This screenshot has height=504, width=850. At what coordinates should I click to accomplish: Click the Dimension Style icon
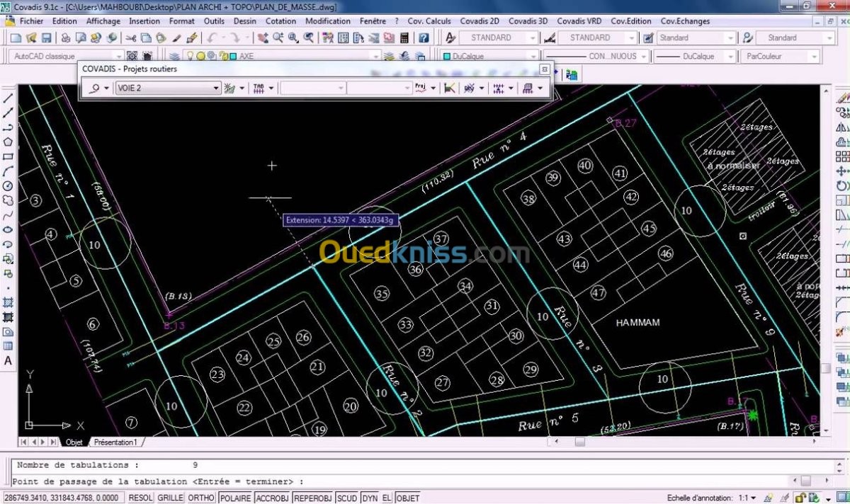[548, 38]
